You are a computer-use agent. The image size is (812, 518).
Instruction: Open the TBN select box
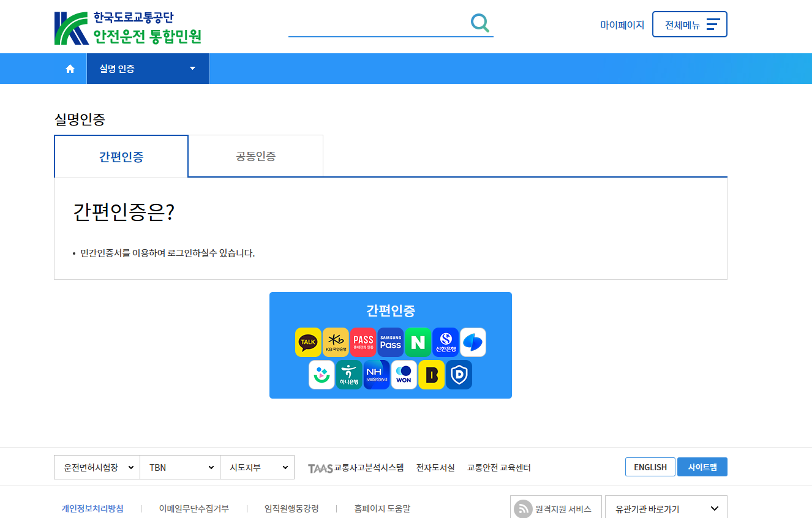click(x=180, y=467)
